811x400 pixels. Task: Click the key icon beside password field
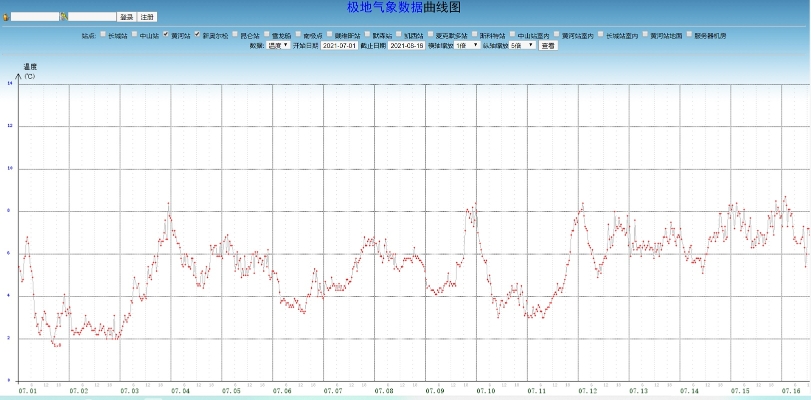point(64,17)
